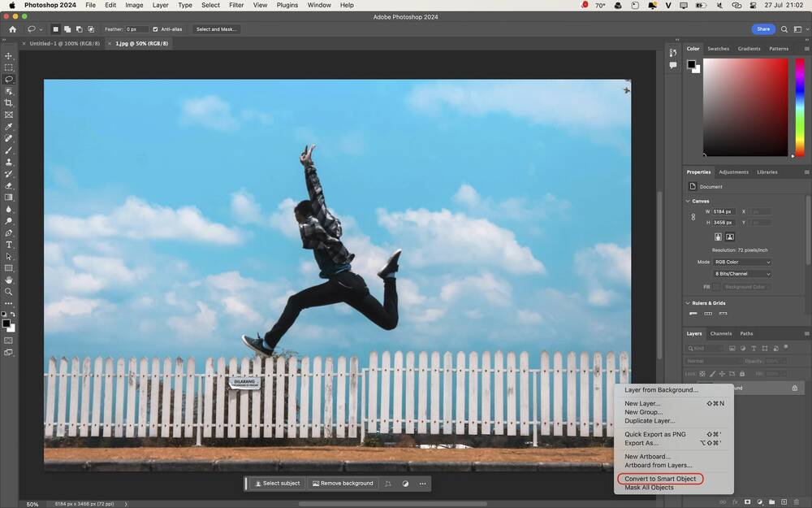This screenshot has height=508, width=812.
Task: Expand the Rulers & Grids section
Action: coord(689,302)
